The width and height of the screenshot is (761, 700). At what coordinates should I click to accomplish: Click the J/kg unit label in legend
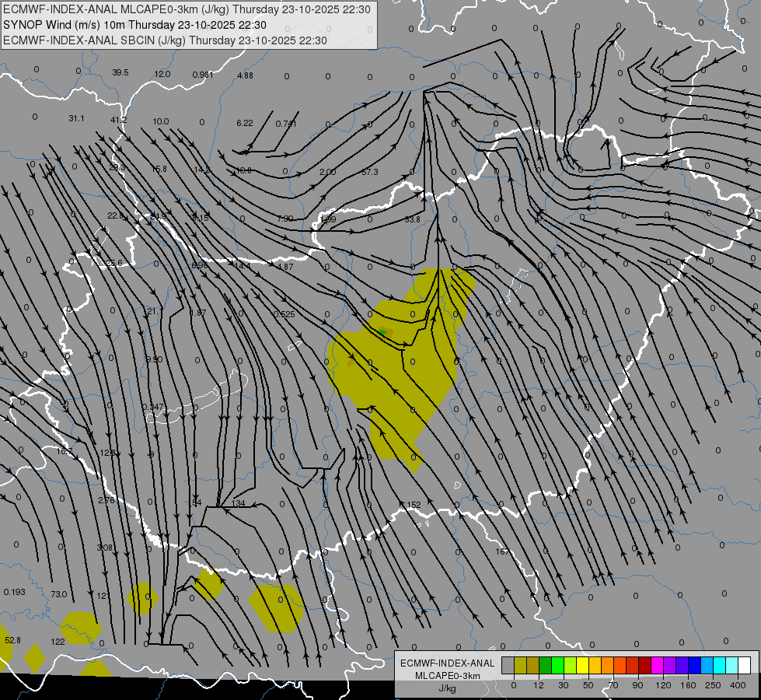click(448, 688)
